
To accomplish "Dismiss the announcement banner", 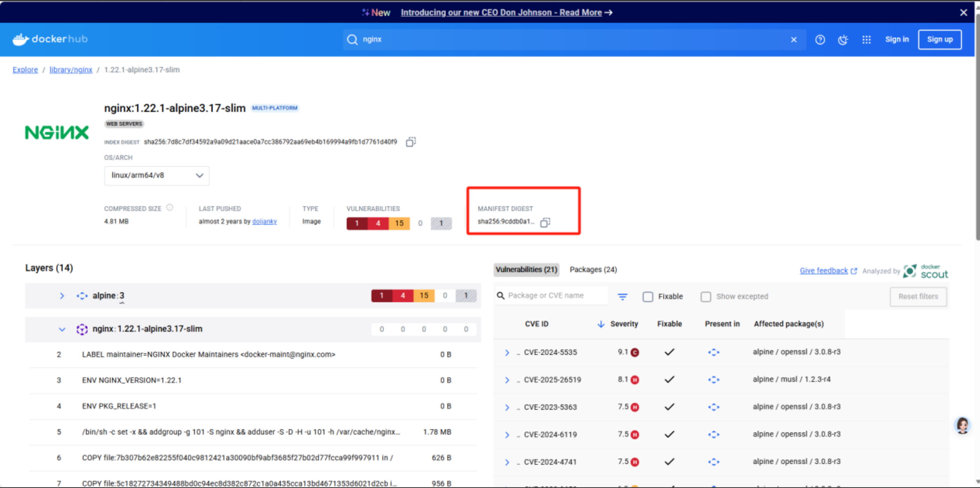I will 964,13.
